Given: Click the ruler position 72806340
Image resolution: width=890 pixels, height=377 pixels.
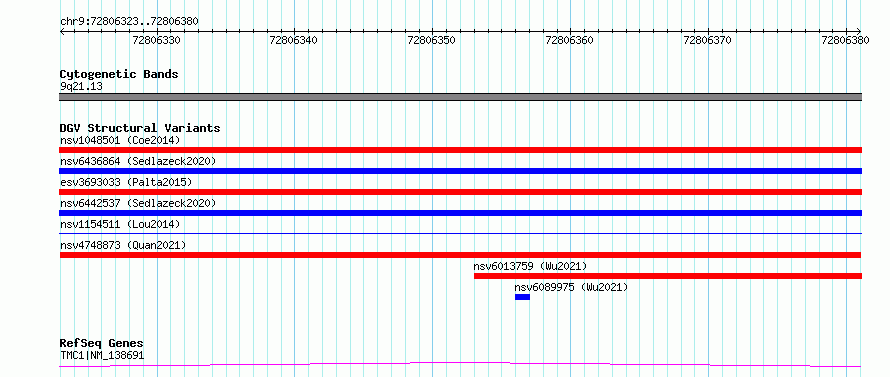Looking at the screenshot, I should click(x=294, y=40).
